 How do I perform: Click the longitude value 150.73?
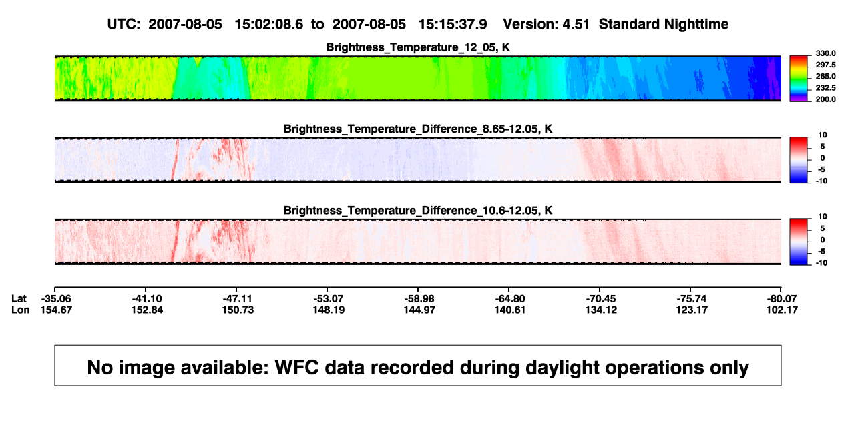click(238, 310)
